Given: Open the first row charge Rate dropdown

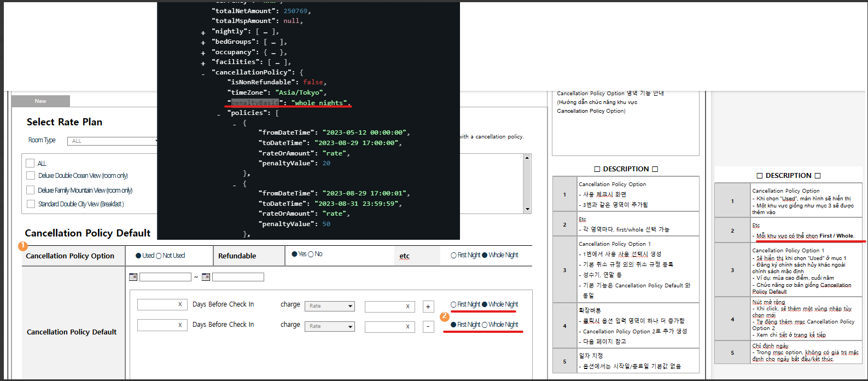Looking at the screenshot, I should click(330, 306).
